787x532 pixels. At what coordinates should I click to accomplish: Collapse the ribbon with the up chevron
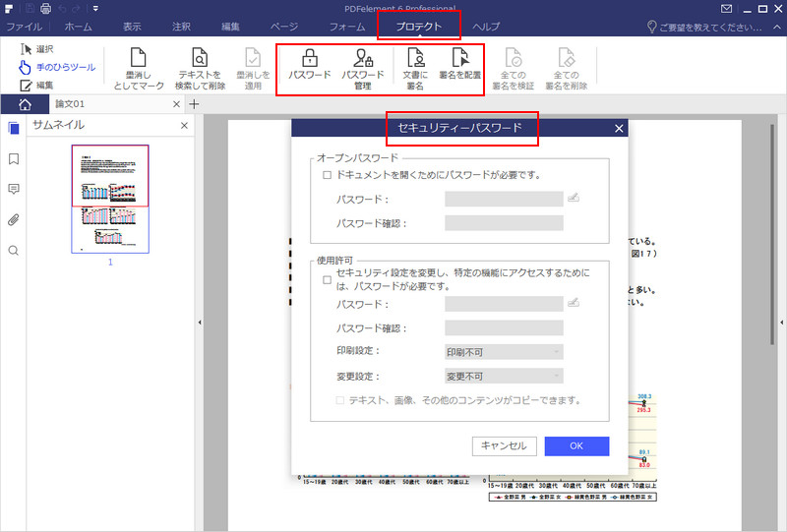coord(777,27)
